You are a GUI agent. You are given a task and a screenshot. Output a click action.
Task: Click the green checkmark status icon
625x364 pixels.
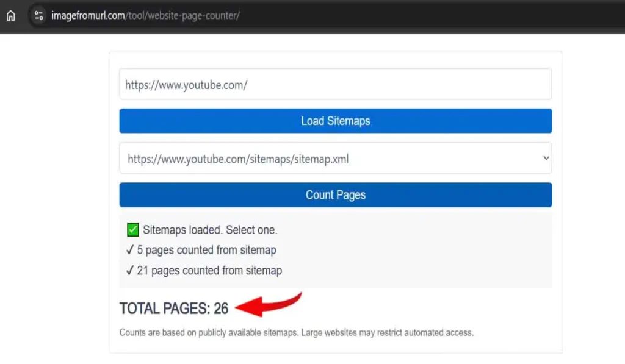point(132,230)
